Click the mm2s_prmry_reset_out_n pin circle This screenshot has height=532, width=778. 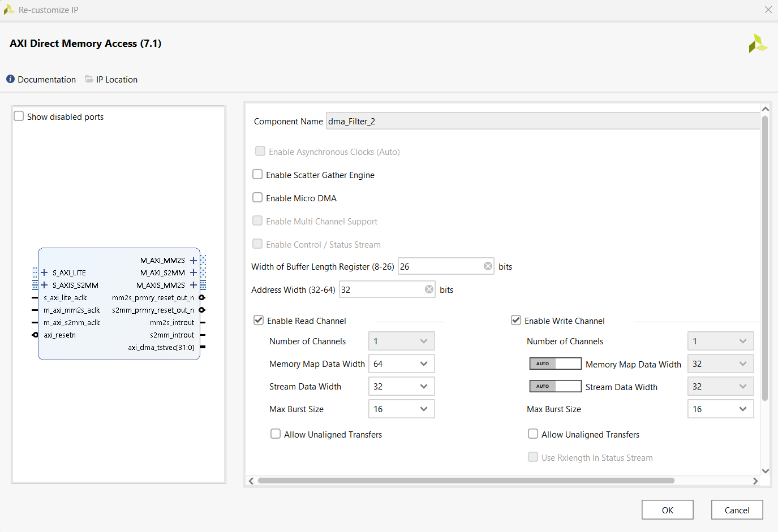coord(203,298)
